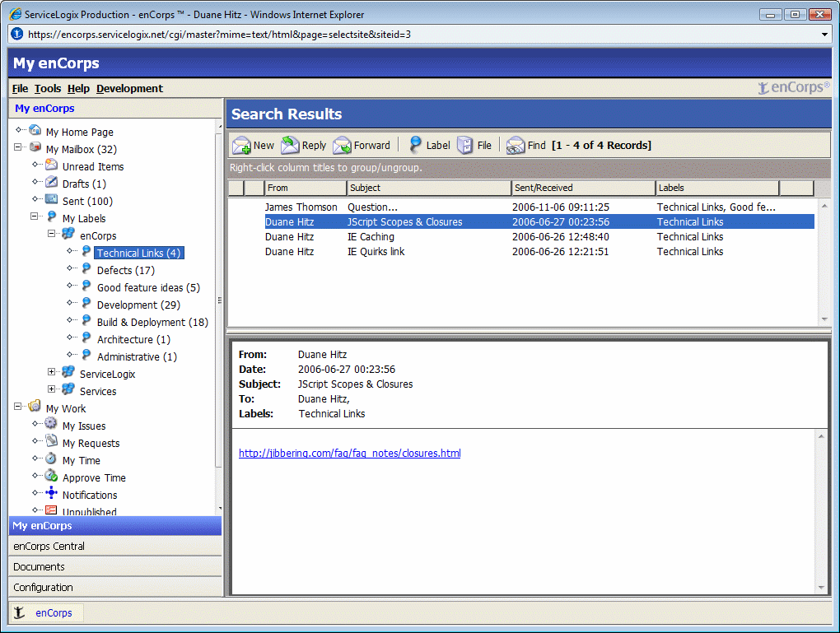Click the Defects label pin icon
Viewport: 840px width, 633px height.
point(86,268)
